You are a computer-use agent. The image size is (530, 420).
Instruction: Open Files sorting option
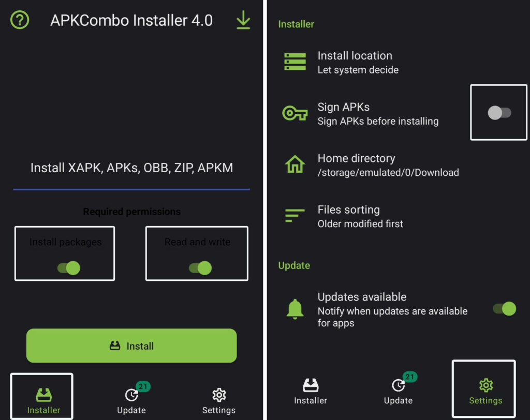click(398, 216)
